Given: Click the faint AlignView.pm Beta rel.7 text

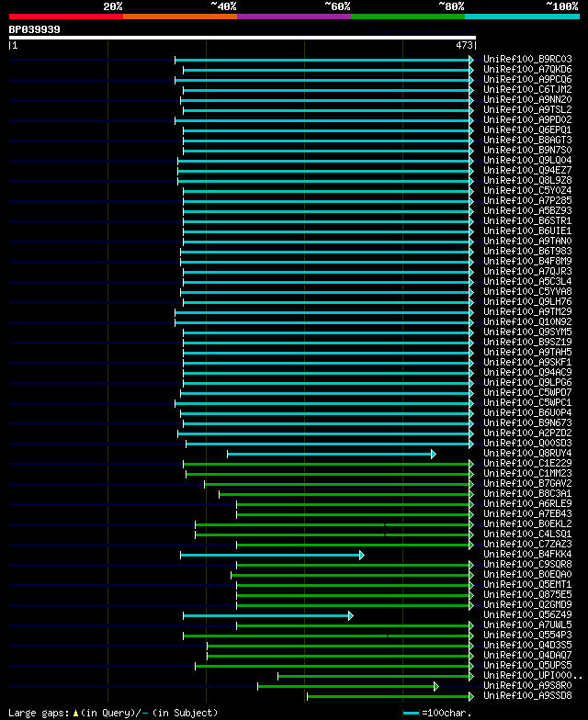Looking at the screenshot, I should click(422, 31).
